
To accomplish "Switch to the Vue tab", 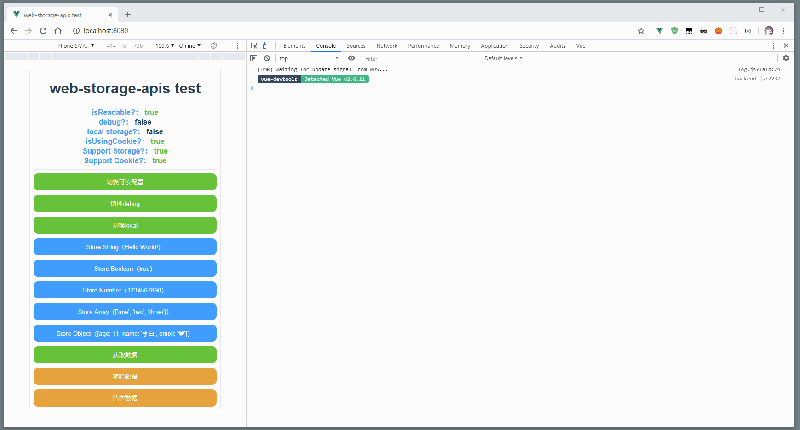I will (x=580, y=46).
